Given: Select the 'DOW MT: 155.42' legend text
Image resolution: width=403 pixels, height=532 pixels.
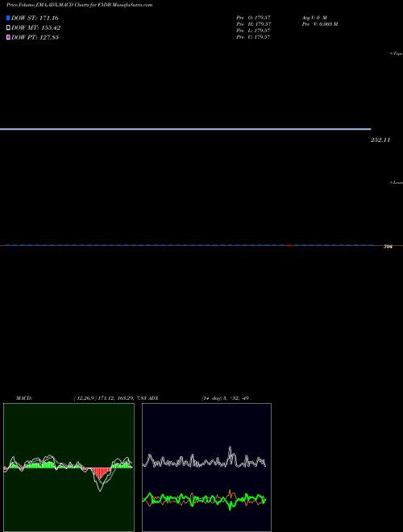Looking at the screenshot, I should point(36,28).
